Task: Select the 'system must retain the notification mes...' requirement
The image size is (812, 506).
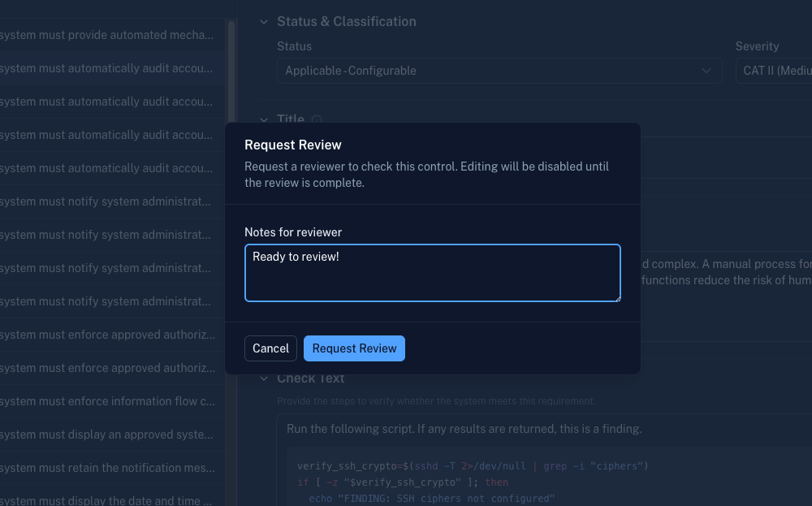Action: 106,467
